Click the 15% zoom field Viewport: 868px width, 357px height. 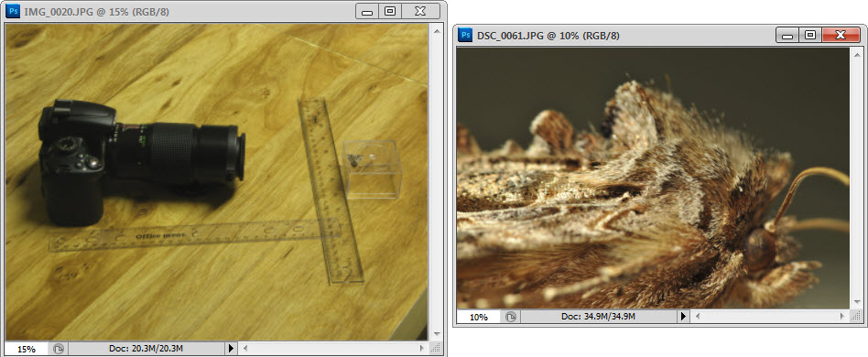(x=26, y=349)
